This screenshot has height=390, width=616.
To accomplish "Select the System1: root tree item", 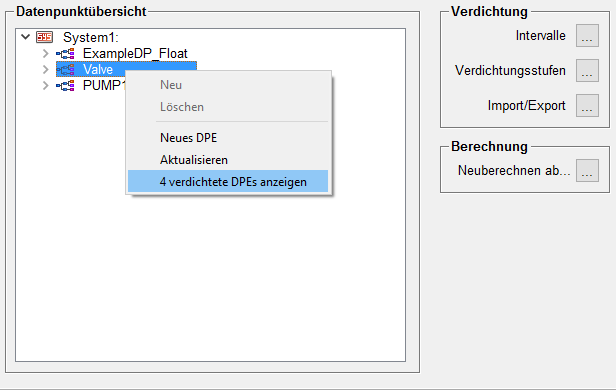I will (91, 37).
